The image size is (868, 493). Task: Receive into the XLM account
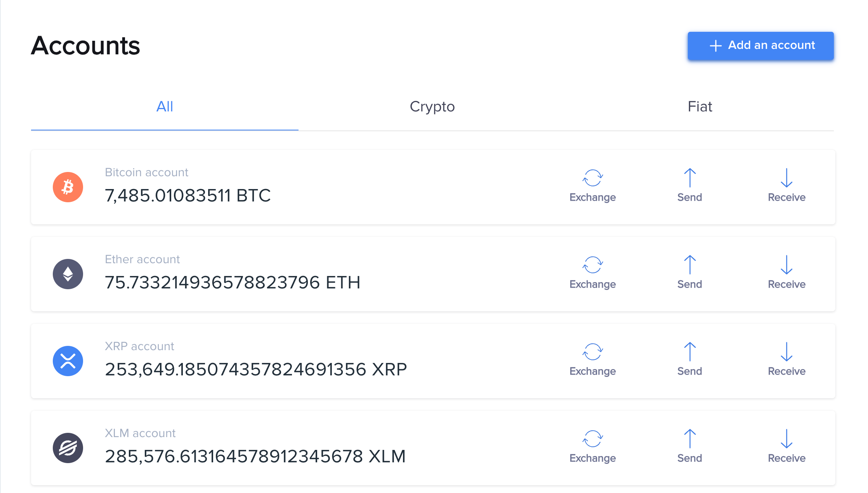click(x=786, y=446)
